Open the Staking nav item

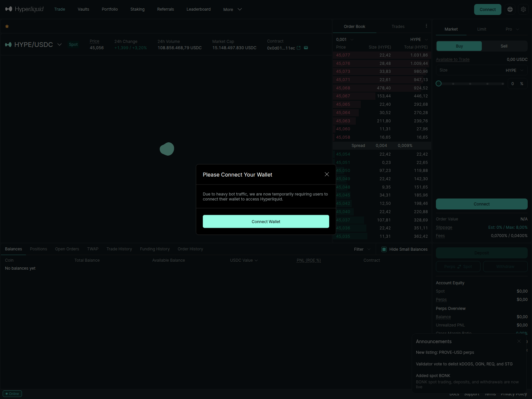[137, 9]
